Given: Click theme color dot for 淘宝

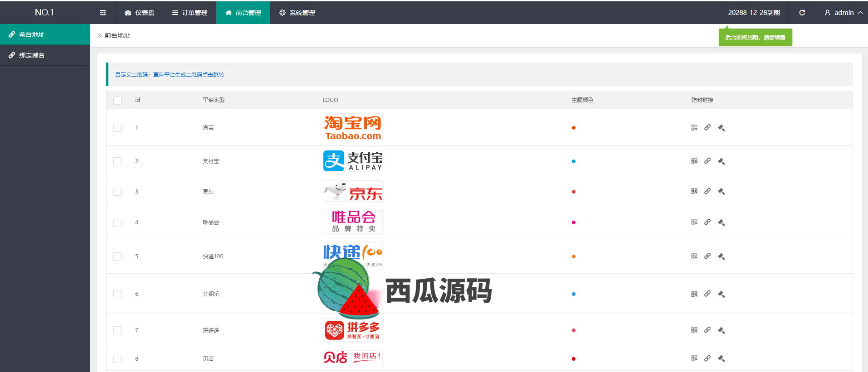Looking at the screenshot, I should coord(574,128).
